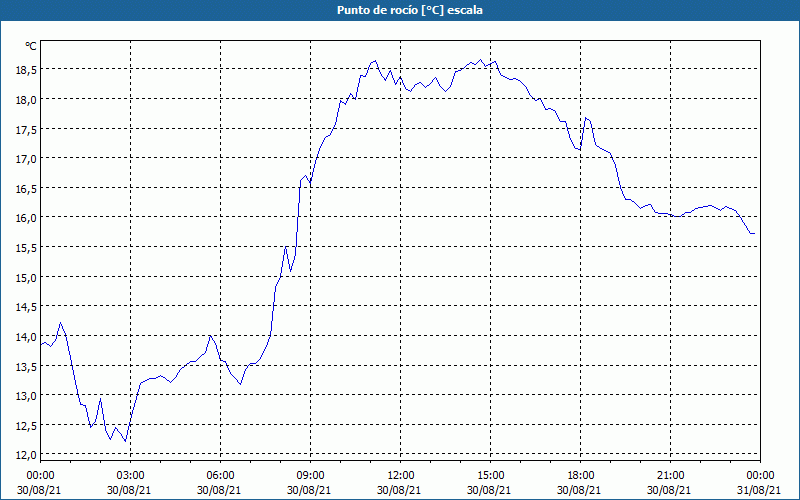Viewport: 800px width, 500px height.
Task: Click the °C unit label on the axis
Action: tap(31, 46)
